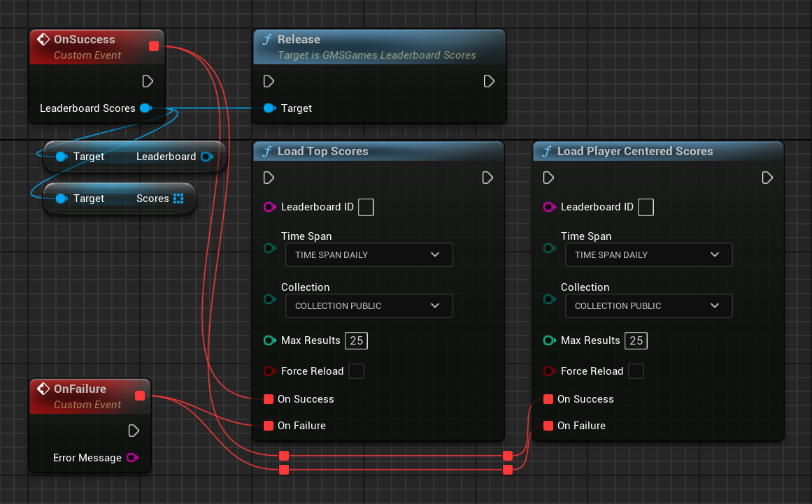The width and height of the screenshot is (812, 504).
Task: Click the OnFailure event red delegate pin
Action: coord(140,396)
